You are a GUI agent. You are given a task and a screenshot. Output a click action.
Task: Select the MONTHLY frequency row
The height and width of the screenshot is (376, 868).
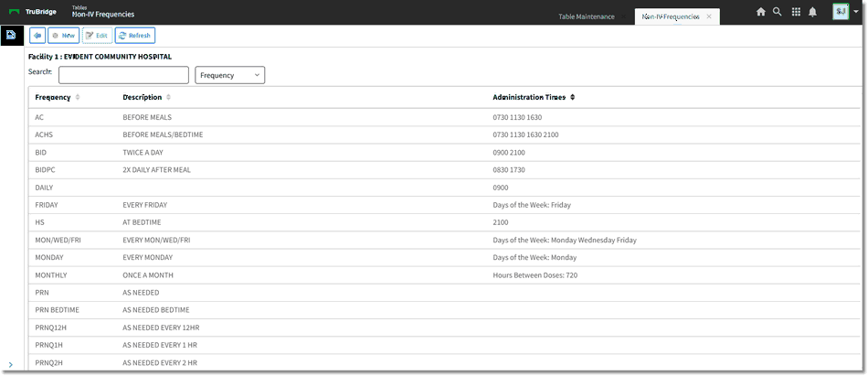[x=445, y=275]
